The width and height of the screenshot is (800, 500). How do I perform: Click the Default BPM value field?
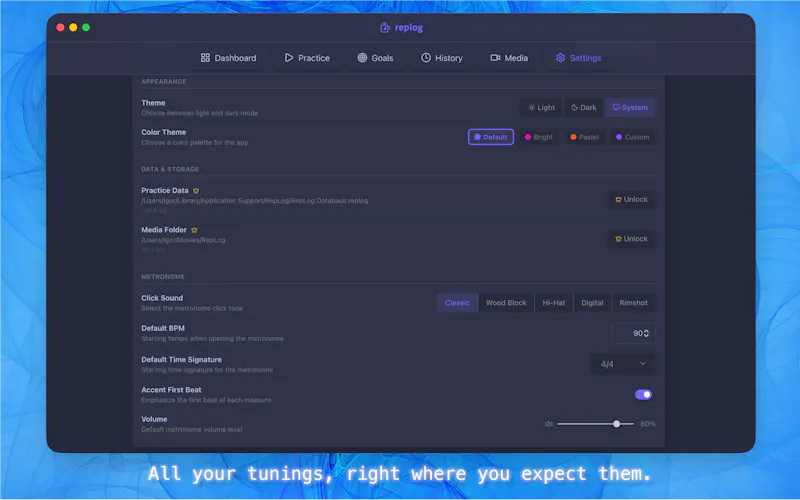point(633,333)
